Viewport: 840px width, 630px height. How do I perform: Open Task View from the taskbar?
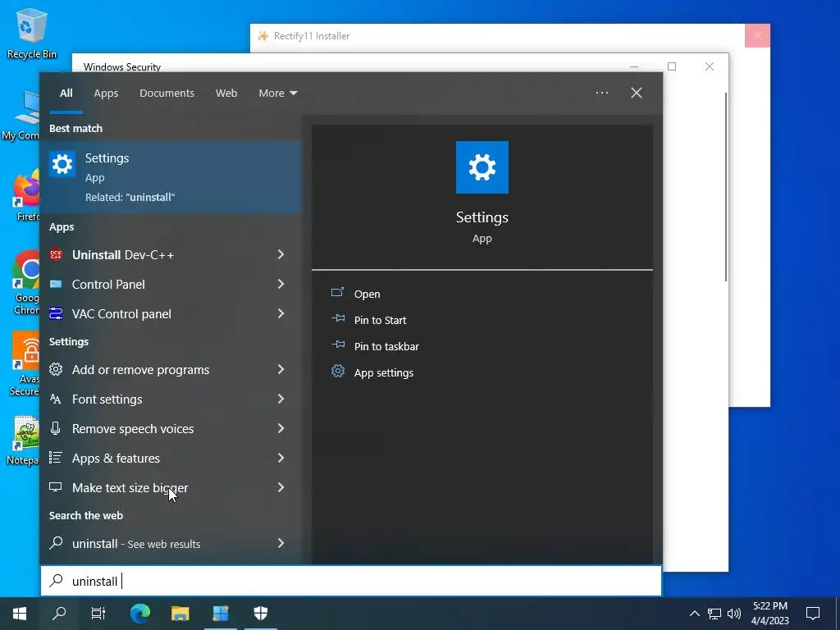[98, 614]
